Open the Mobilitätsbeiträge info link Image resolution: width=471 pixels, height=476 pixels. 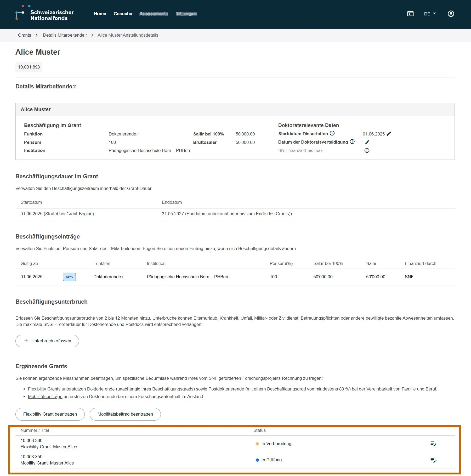(x=45, y=397)
